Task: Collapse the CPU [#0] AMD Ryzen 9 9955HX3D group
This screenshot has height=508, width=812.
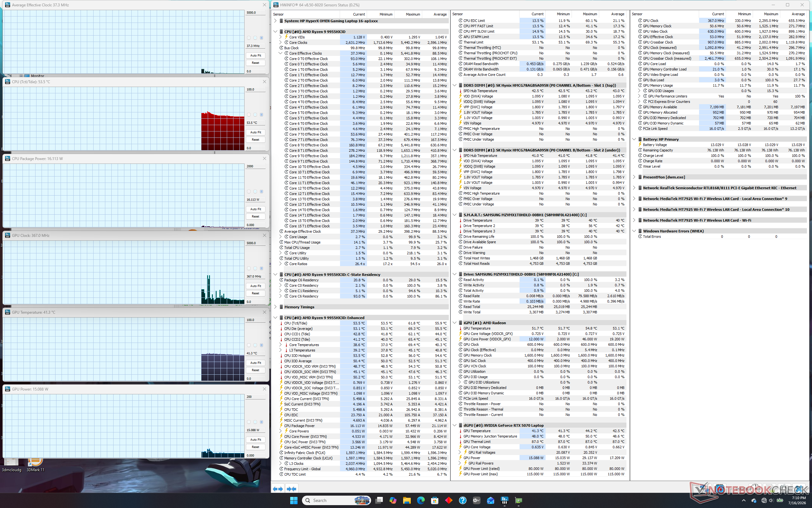Action: 275,31
